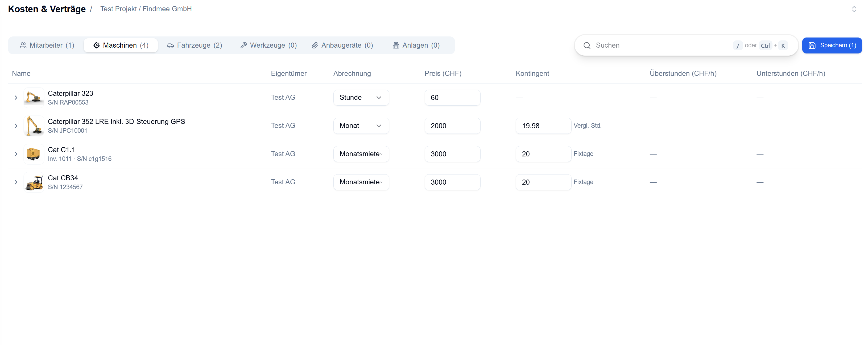Select the Maschinen (4) tab
868x345 pixels.
[x=121, y=45]
